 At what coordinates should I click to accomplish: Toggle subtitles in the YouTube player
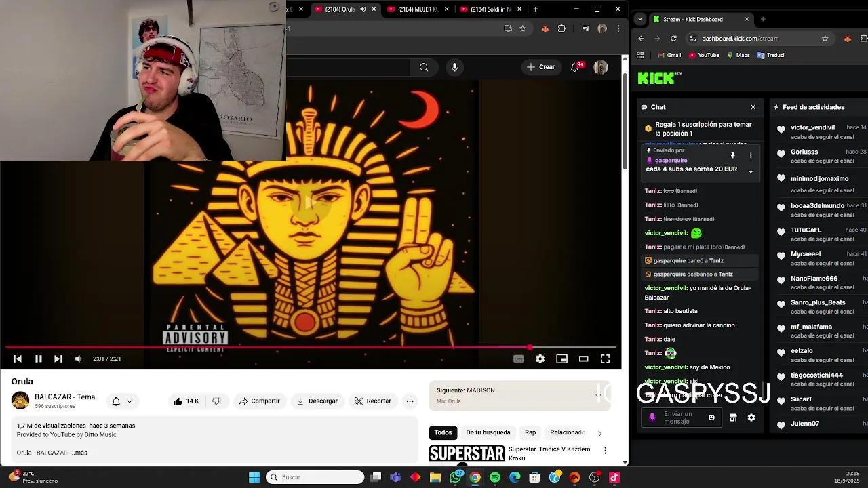click(518, 359)
